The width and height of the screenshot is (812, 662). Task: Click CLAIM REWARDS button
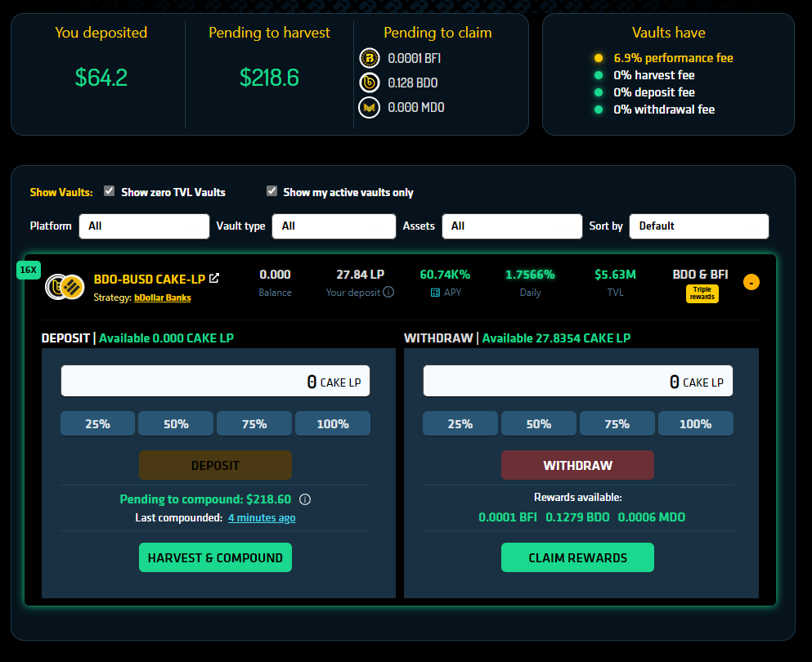577,557
